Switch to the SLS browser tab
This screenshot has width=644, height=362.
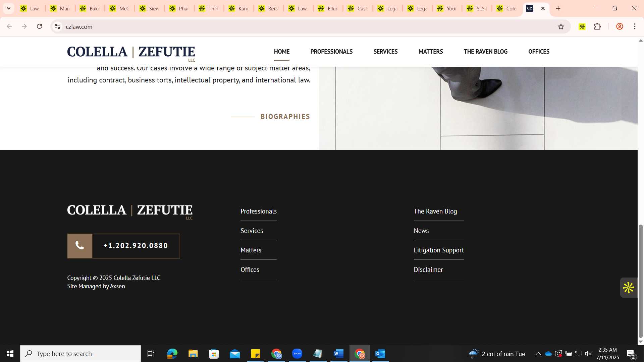(x=477, y=8)
